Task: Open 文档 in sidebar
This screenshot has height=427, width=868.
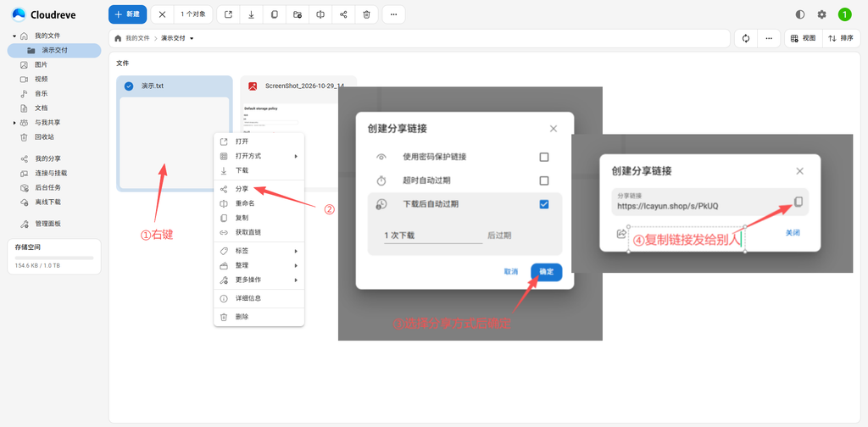Action: coord(54,108)
